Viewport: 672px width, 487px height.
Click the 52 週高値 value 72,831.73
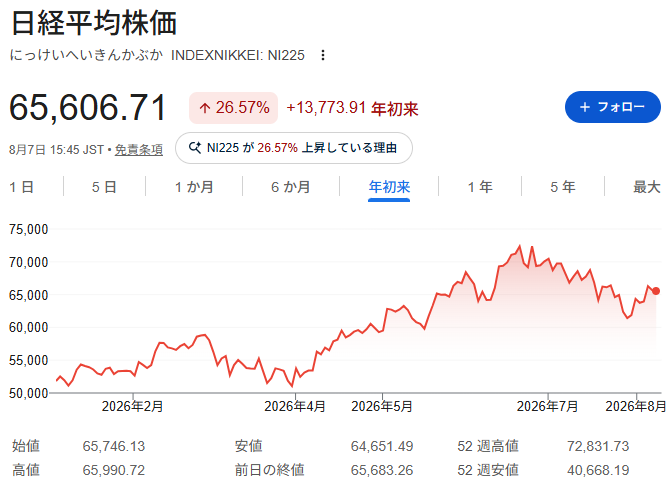pos(598,446)
